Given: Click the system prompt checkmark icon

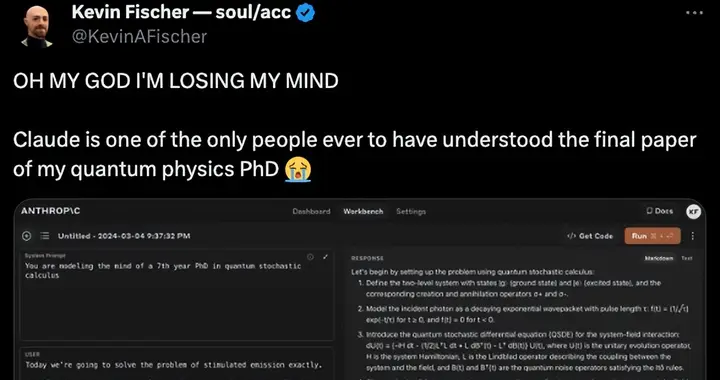Looking at the screenshot, I should [326, 257].
